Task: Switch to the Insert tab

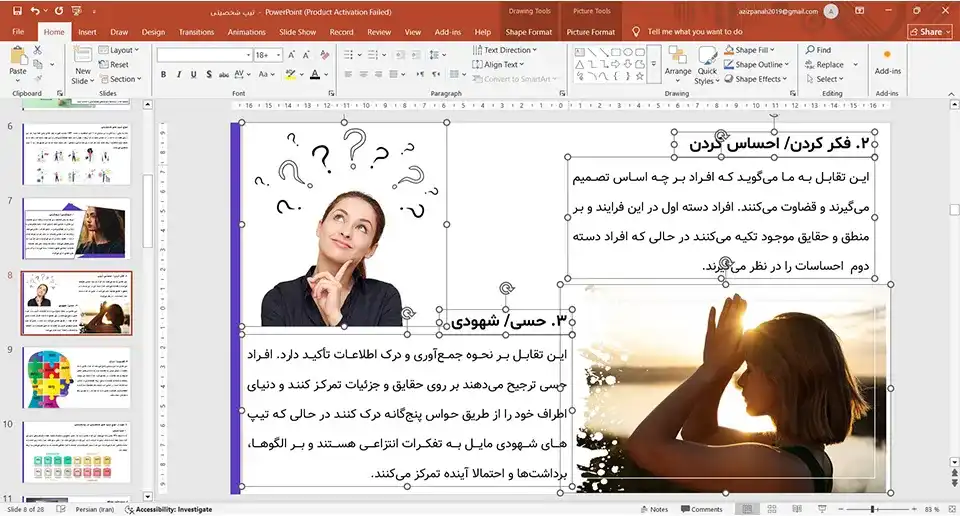Action: pos(87,32)
